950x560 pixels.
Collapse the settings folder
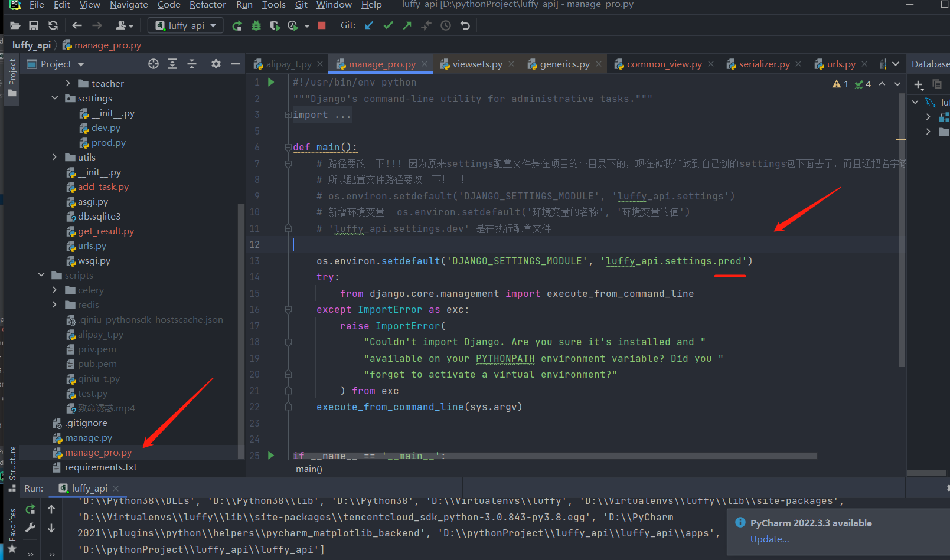[x=55, y=98]
